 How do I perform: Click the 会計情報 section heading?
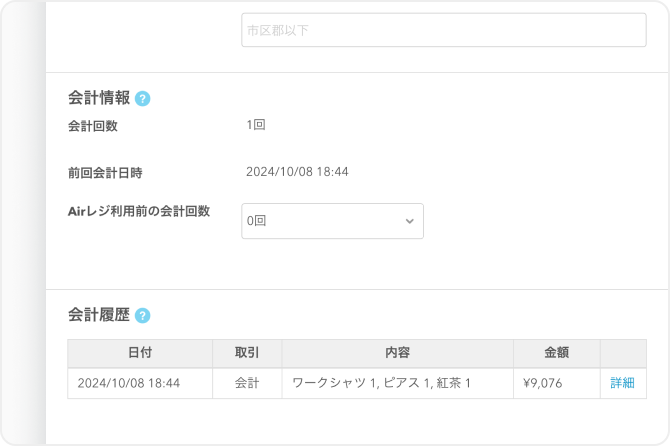(x=98, y=98)
